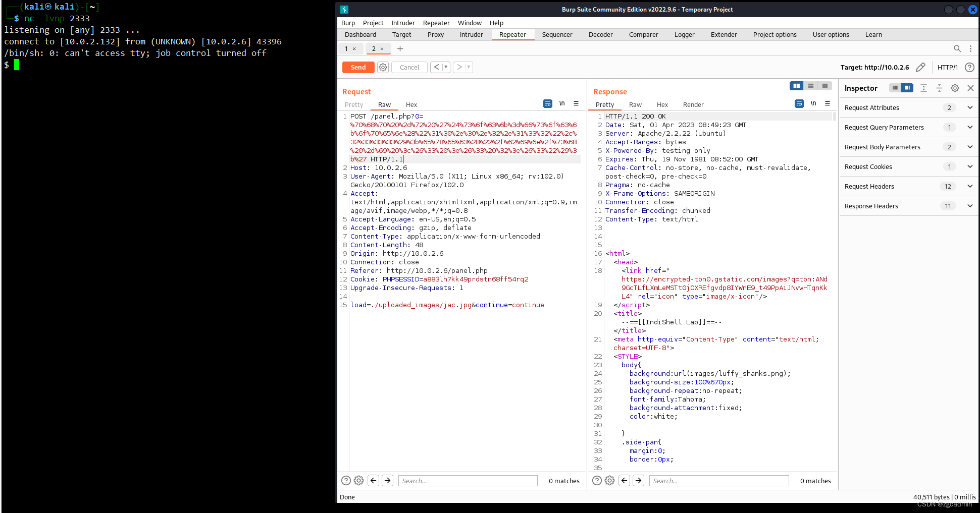Screen dimensions: 980x513
Task: Switch to side-by-side request/response layout
Action: point(797,86)
